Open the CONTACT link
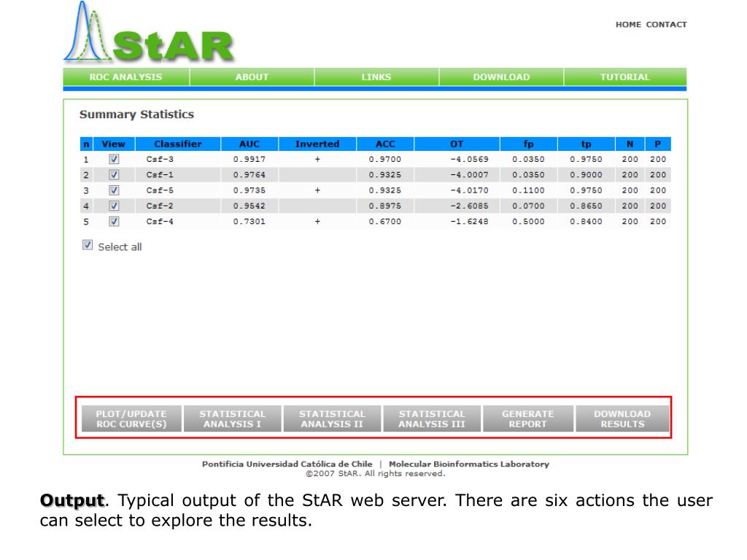The width and height of the screenshot is (747, 560). pos(666,25)
